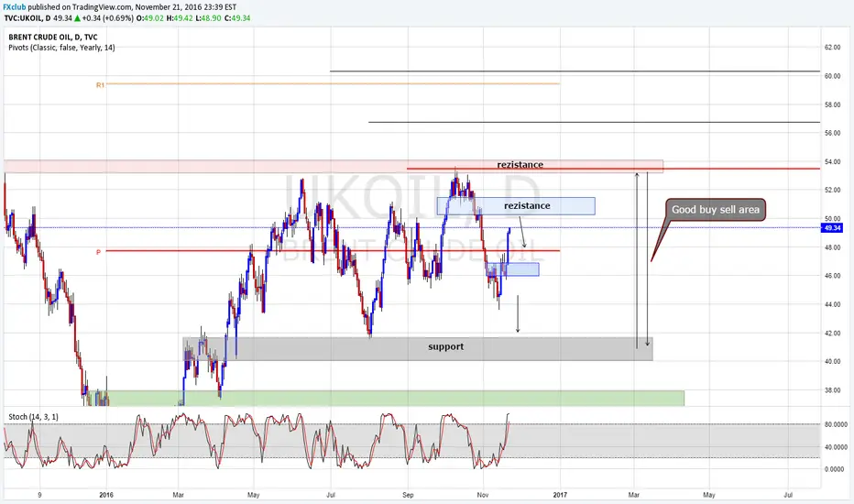
Task: Click the 44.00 price axis label
Action: click(x=832, y=304)
